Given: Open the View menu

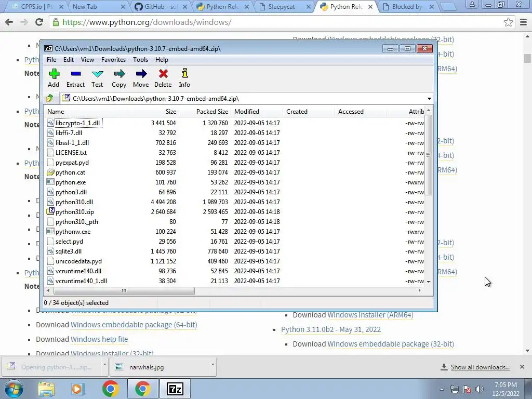Looking at the screenshot, I should (87, 60).
